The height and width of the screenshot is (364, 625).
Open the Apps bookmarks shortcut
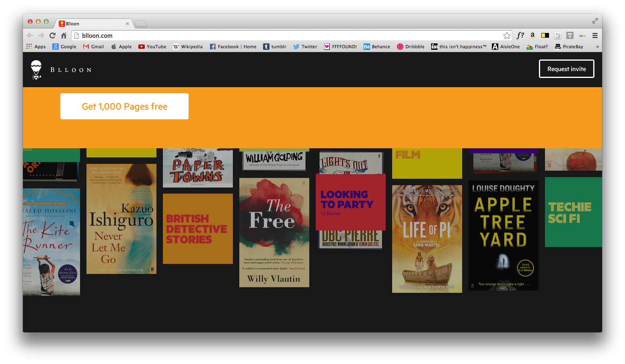click(x=36, y=47)
